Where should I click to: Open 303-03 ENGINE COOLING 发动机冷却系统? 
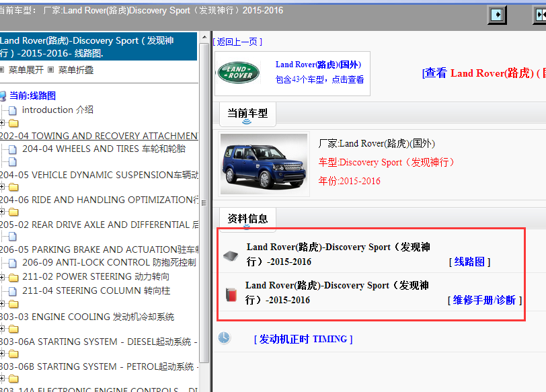click(87, 317)
